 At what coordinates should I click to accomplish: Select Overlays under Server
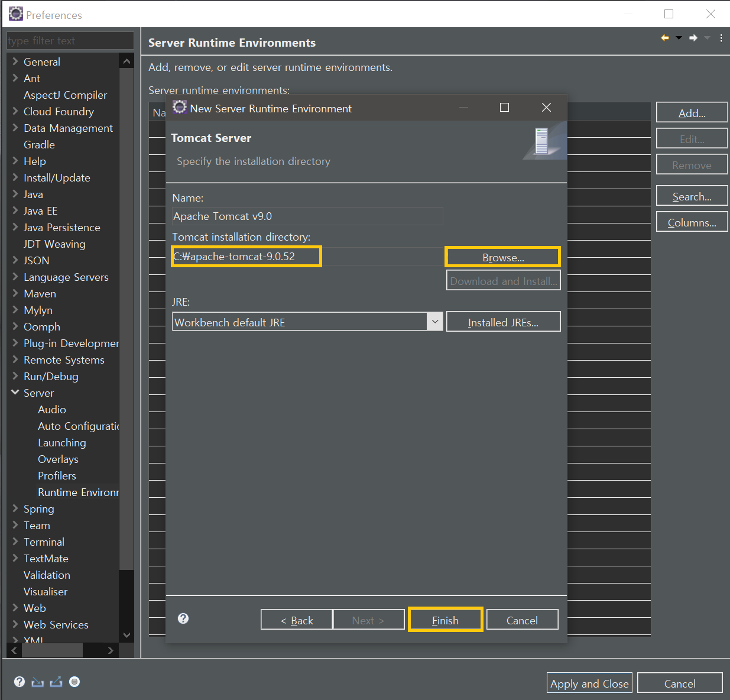[x=58, y=459]
